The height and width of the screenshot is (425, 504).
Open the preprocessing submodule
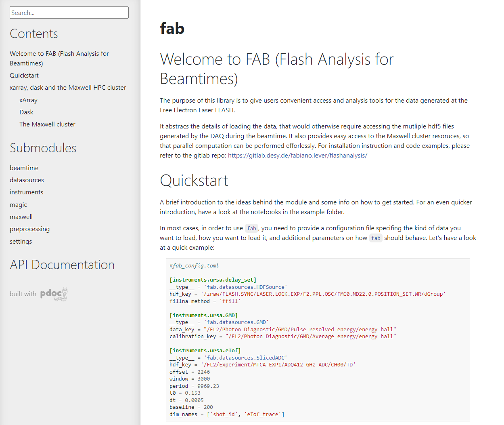click(x=30, y=229)
